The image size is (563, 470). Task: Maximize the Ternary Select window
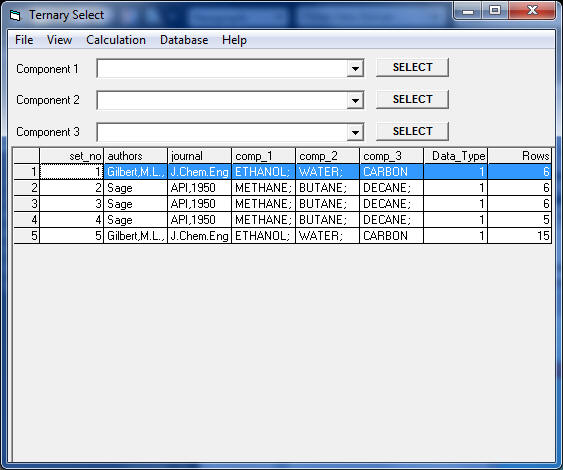click(495, 10)
